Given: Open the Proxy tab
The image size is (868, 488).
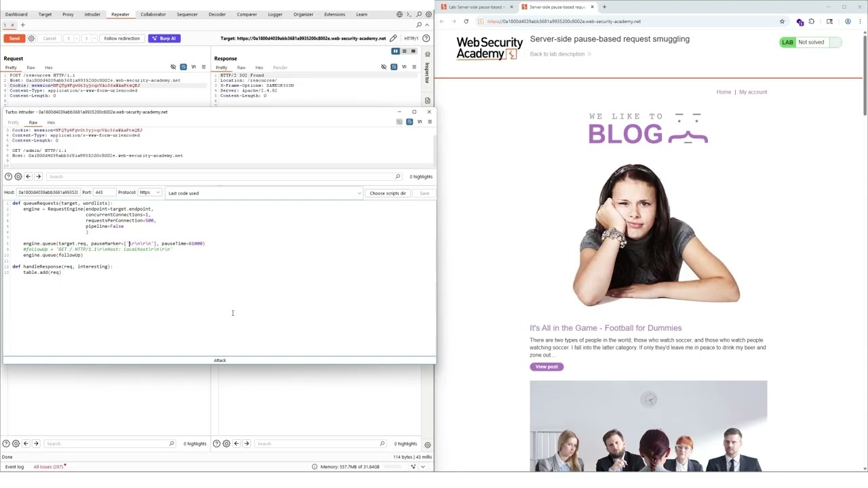Looking at the screenshot, I should (68, 14).
